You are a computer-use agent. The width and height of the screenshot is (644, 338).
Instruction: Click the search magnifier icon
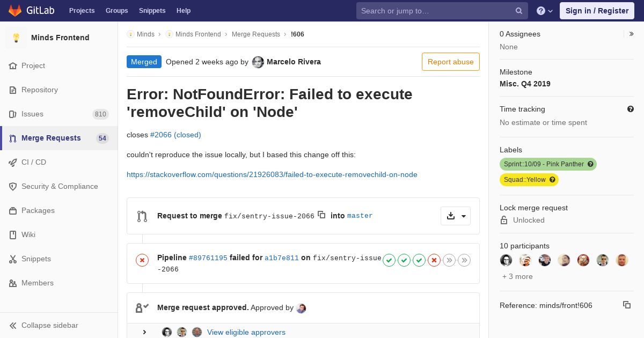519,11
